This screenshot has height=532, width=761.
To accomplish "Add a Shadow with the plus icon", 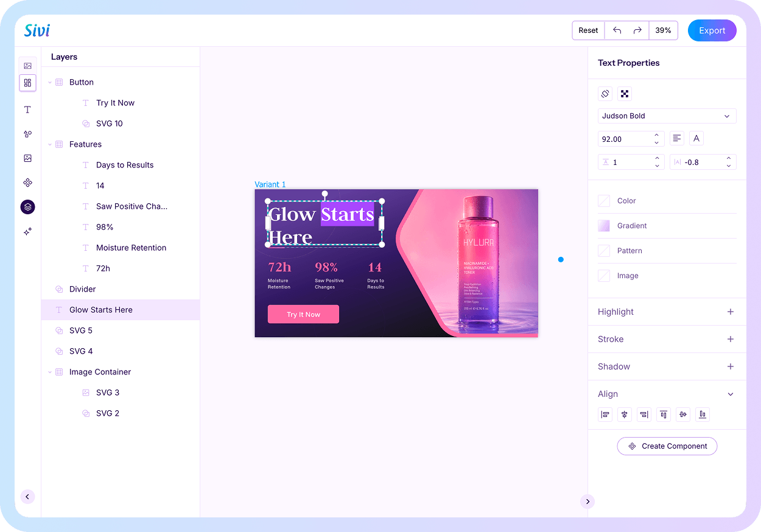I will pyautogui.click(x=731, y=366).
